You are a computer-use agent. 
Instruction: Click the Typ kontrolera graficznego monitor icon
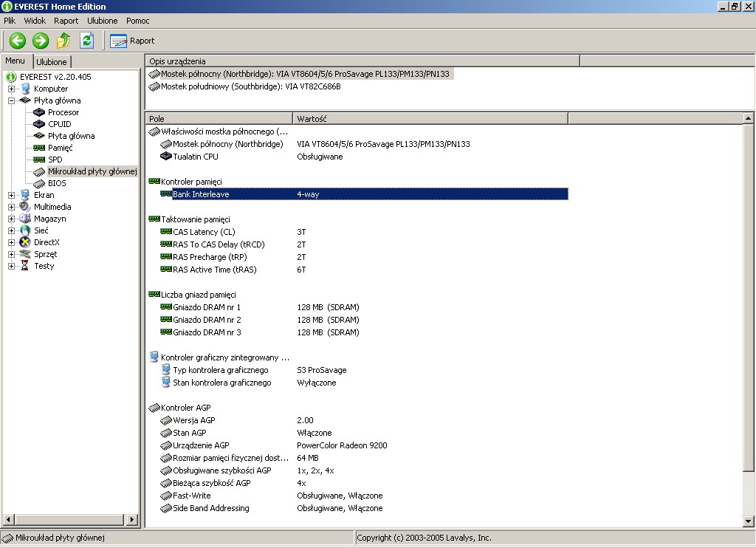click(x=166, y=370)
